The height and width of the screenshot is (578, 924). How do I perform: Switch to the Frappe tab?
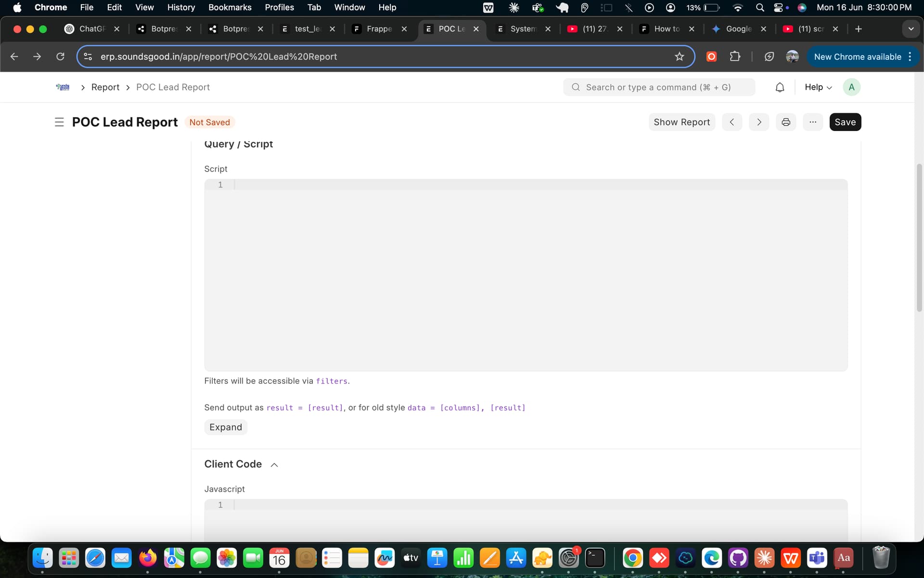pos(379,29)
